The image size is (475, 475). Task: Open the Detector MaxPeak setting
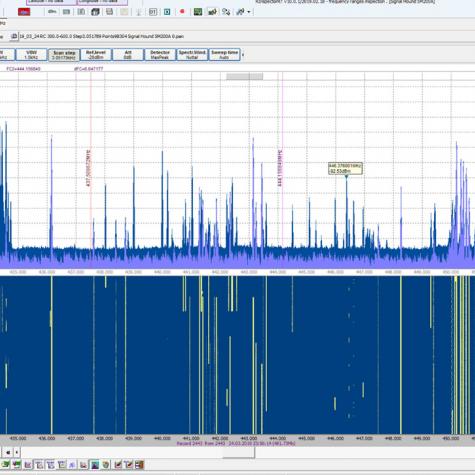coord(160,55)
